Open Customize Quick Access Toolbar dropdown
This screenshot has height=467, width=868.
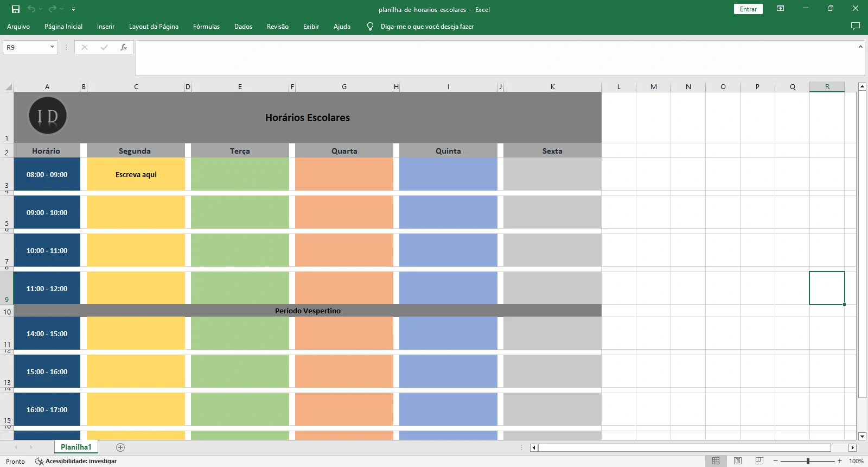pyautogui.click(x=73, y=9)
